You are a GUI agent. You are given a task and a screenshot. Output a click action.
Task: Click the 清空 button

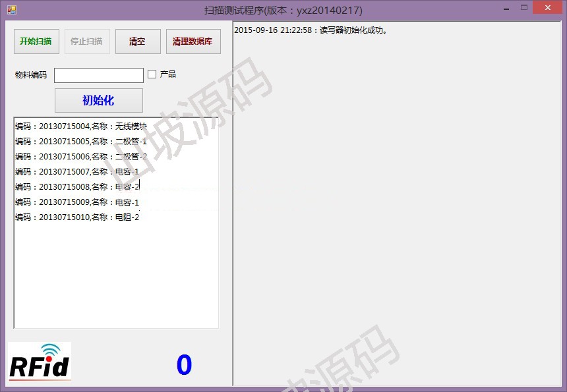(x=137, y=42)
